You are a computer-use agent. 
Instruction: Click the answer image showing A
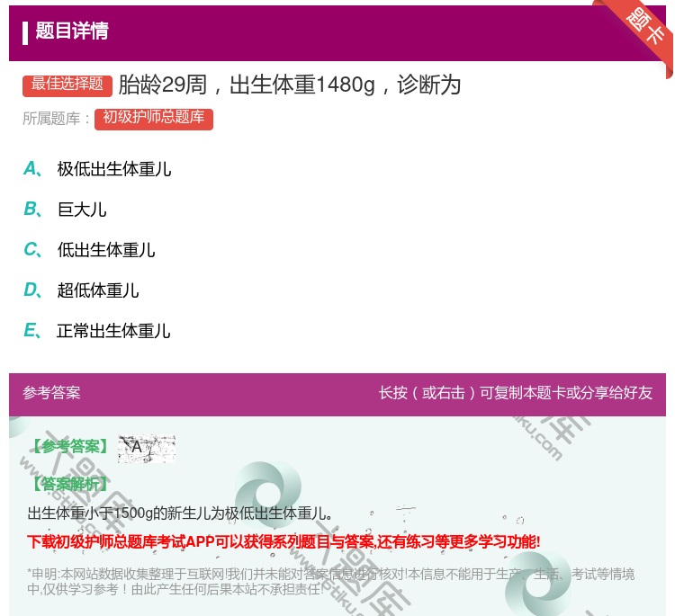pos(147,448)
